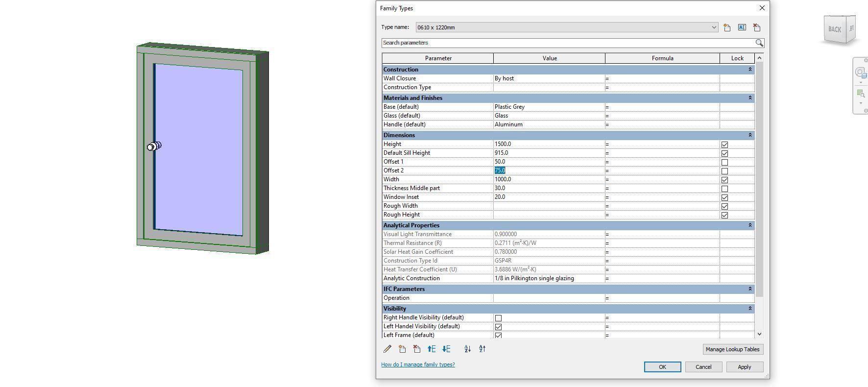Open Manage Lookup Tables
Screen dimensions: 868x387
pos(732,349)
